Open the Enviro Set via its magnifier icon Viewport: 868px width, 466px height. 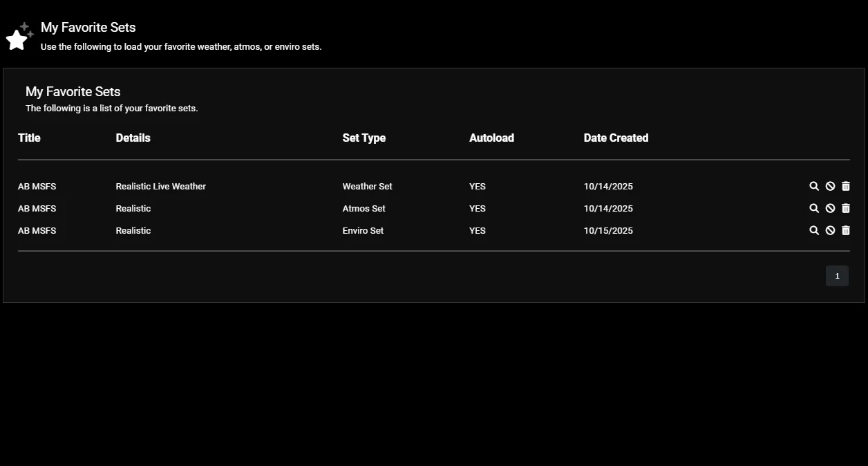point(814,230)
